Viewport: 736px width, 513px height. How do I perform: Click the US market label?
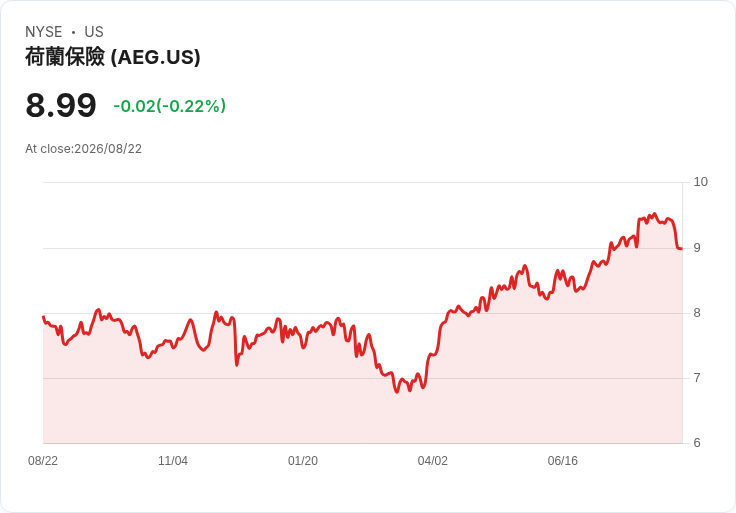(x=94, y=32)
